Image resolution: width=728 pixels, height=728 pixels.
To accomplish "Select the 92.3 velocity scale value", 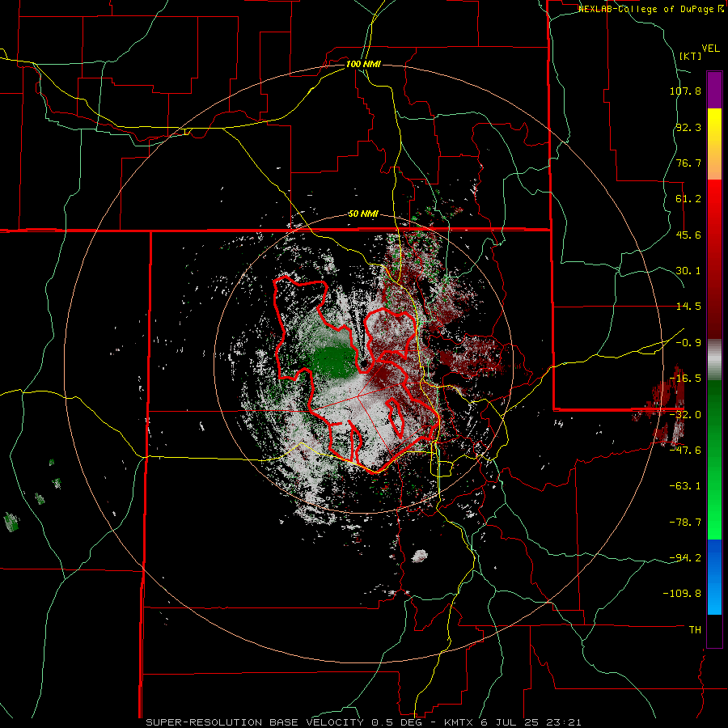I will 688,127.
